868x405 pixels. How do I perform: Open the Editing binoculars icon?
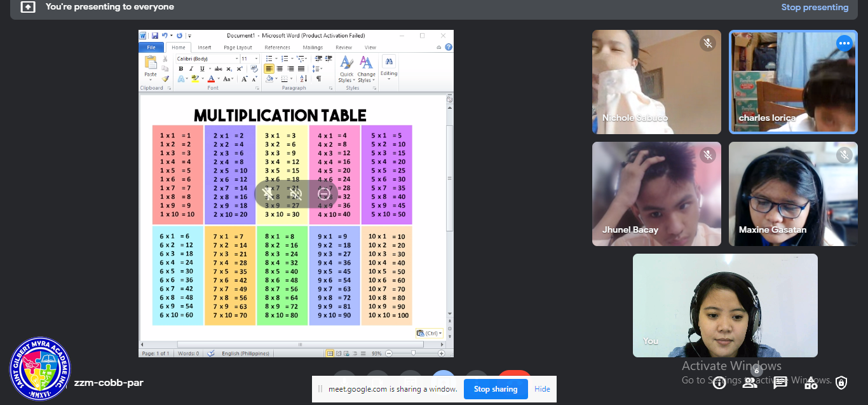pyautogui.click(x=389, y=62)
